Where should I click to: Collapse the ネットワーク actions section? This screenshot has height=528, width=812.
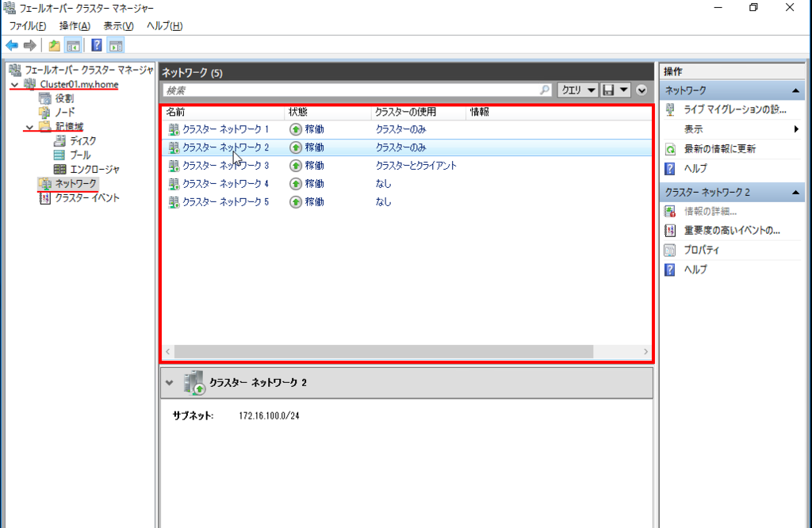click(x=795, y=90)
